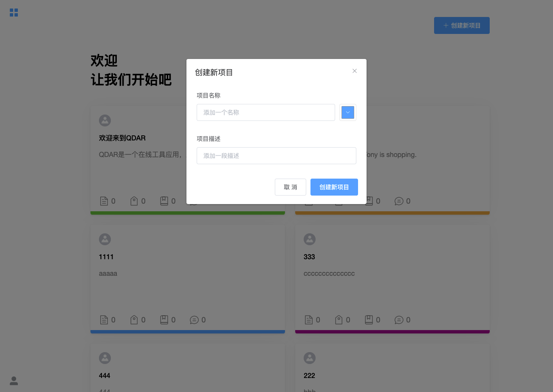Open the project titled 1111

coord(106,257)
